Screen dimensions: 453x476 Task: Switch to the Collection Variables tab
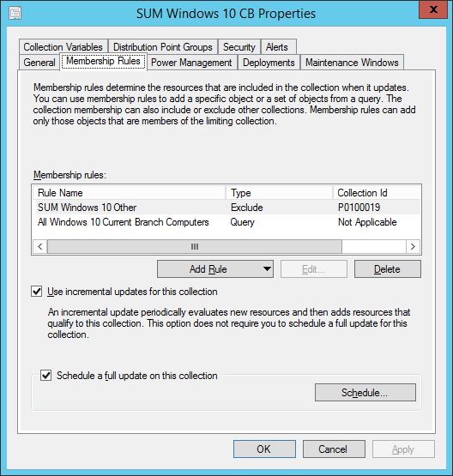click(63, 47)
